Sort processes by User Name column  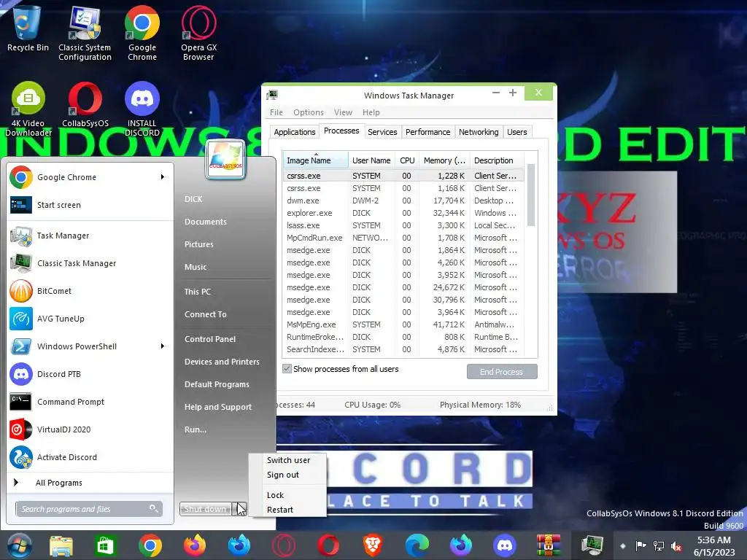(371, 160)
